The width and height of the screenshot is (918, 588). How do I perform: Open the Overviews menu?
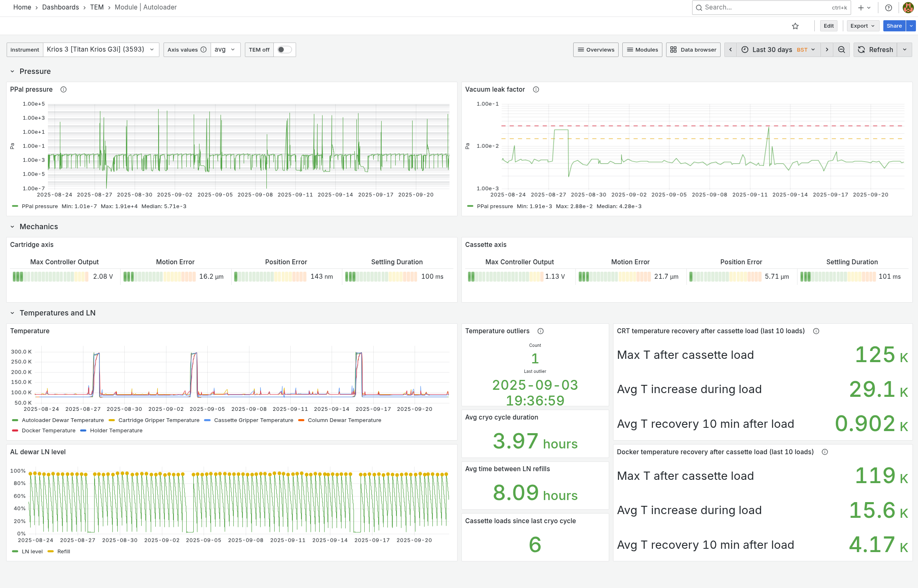tap(596, 50)
